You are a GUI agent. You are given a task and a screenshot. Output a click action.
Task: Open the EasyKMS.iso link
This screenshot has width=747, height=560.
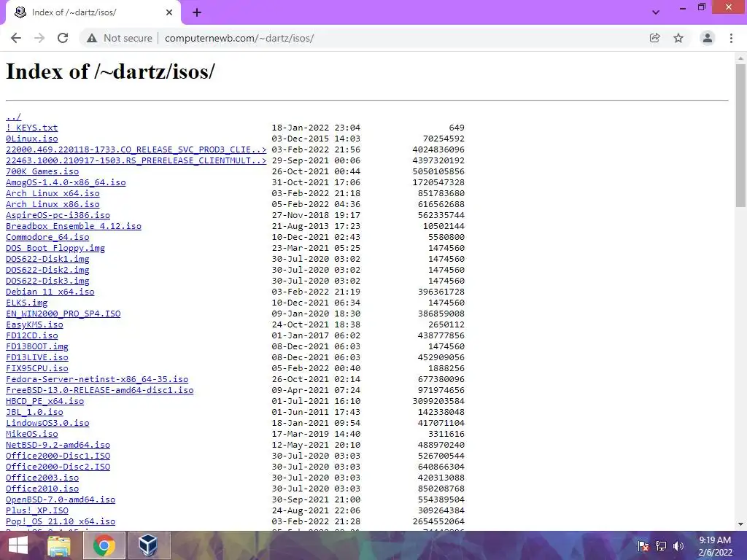[x=34, y=324]
